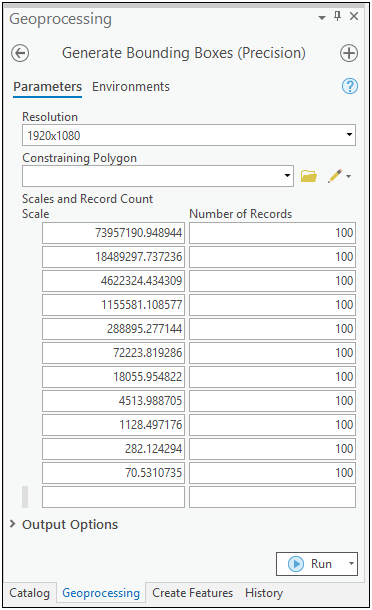
Task: Click record count beside scale 4513.988705
Action: tap(272, 401)
